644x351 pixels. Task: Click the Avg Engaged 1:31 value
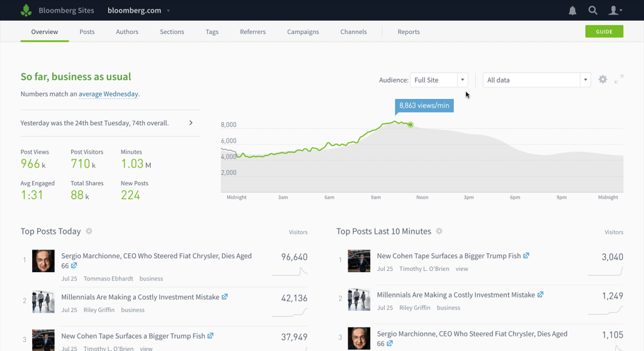coord(32,195)
